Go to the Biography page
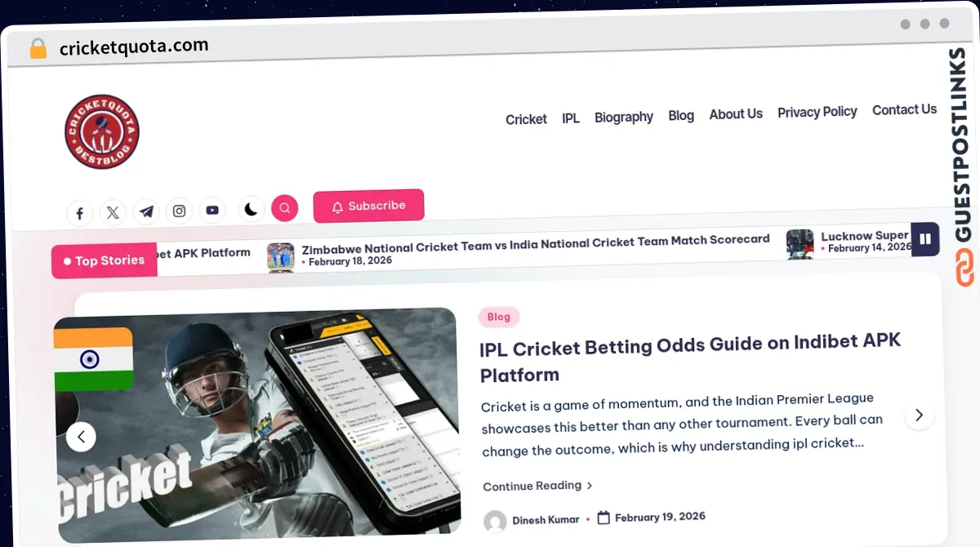 [x=624, y=117]
